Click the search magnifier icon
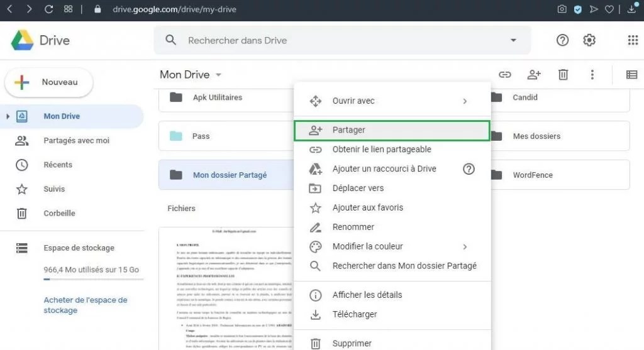Screen dimensions: 644x350 [x=170, y=40]
